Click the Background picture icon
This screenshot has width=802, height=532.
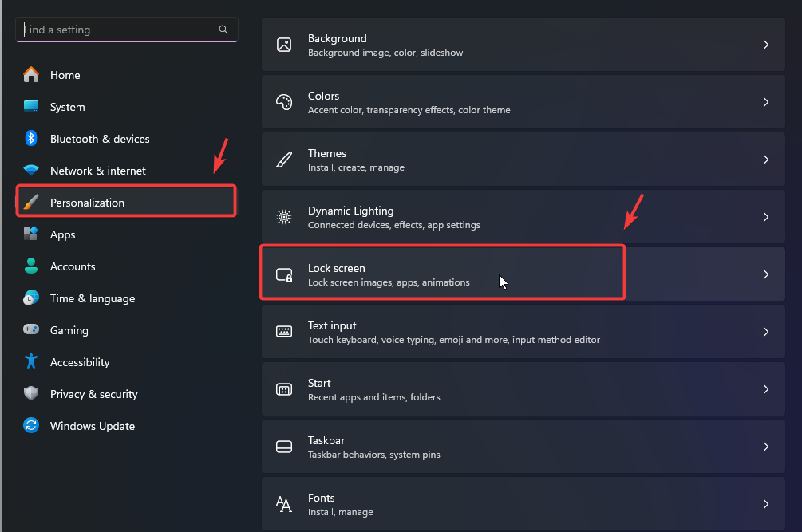[284, 45]
